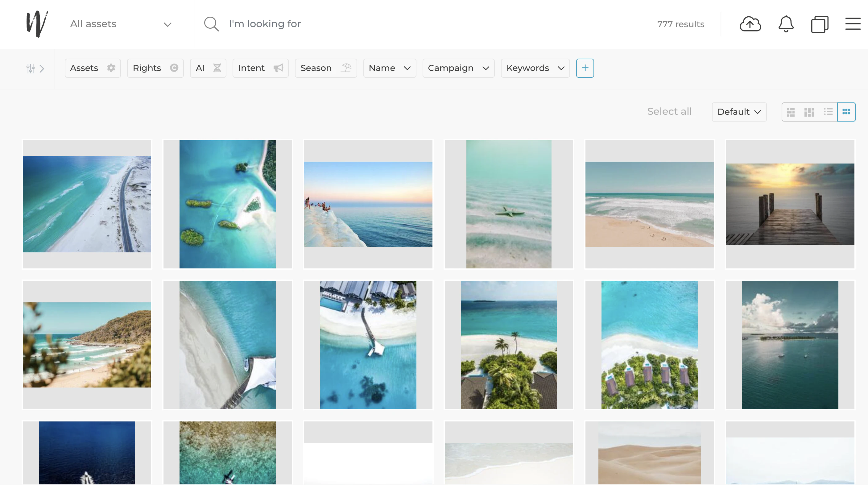Click the cloud upload icon

point(750,24)
